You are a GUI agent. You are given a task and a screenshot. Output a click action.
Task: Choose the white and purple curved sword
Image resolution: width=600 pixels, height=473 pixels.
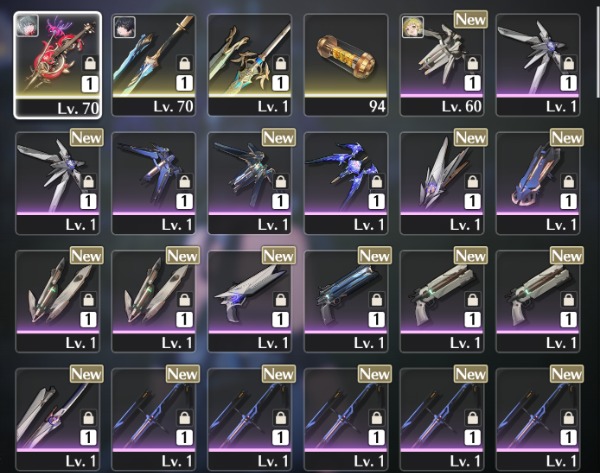click(x=57, y=419)
